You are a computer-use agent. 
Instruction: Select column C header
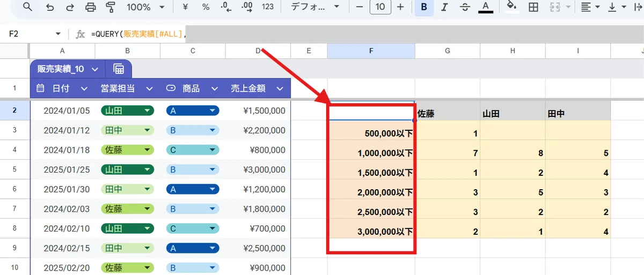click(193, 51)
